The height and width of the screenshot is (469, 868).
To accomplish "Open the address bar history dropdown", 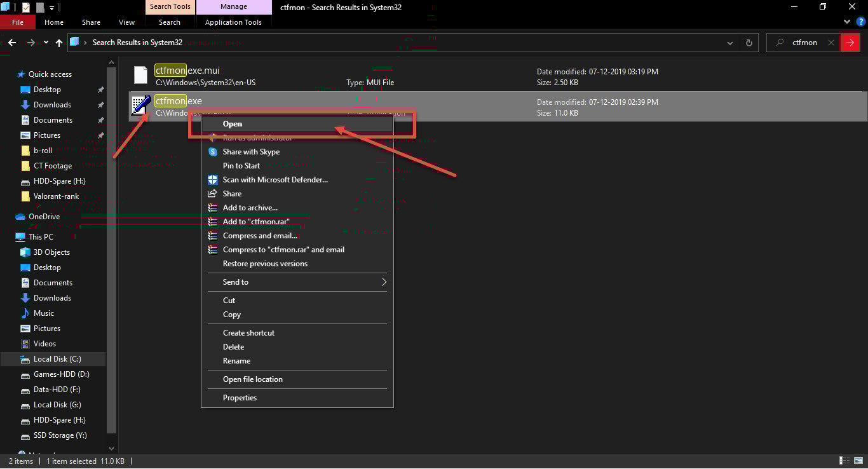I will point(729,43).
